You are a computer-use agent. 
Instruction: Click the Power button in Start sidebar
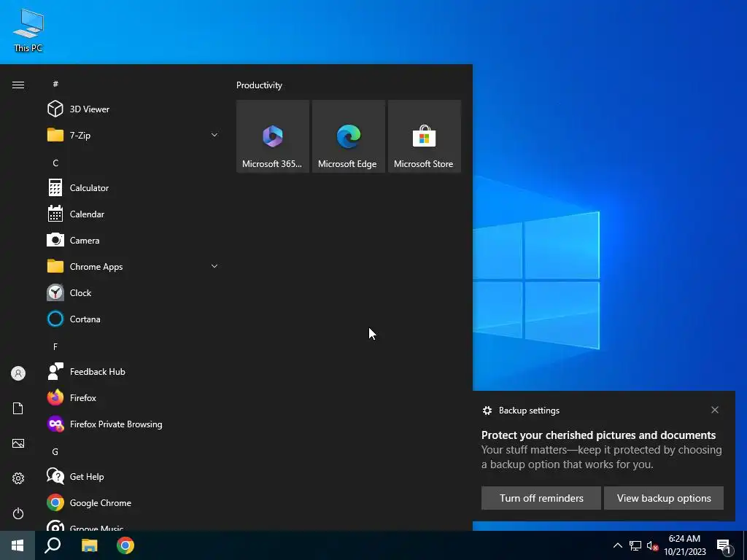(18, 513)
